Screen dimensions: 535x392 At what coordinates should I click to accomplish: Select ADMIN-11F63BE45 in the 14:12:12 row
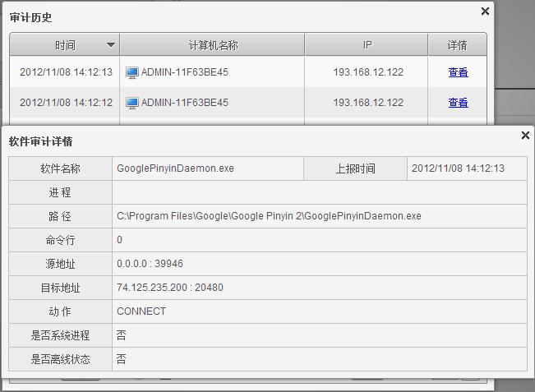185,103
